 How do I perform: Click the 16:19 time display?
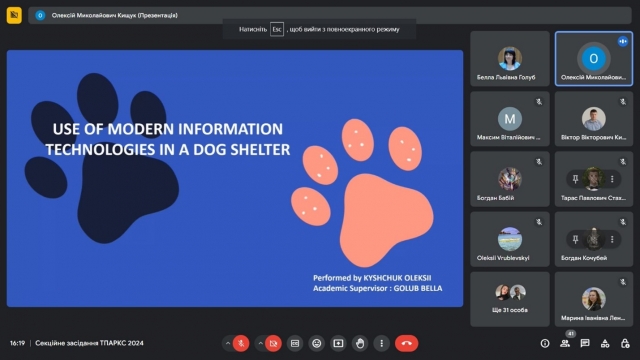tap(17, 343)
